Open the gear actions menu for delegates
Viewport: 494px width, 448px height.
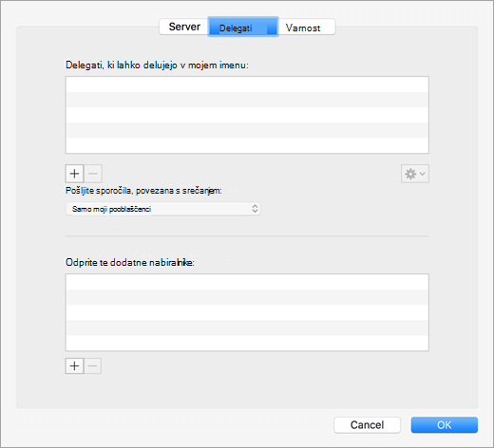pos(415,174)
